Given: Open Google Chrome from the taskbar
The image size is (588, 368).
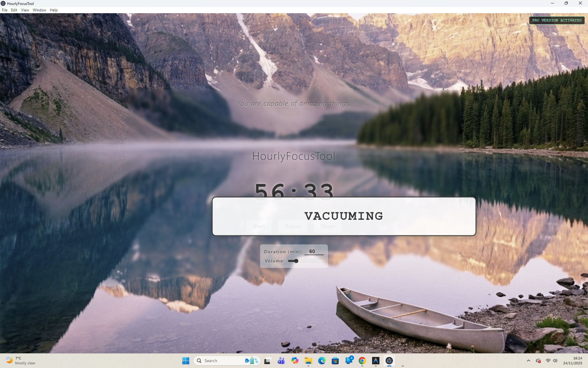Looking at the screenshot, I should [x=362, y=361].
